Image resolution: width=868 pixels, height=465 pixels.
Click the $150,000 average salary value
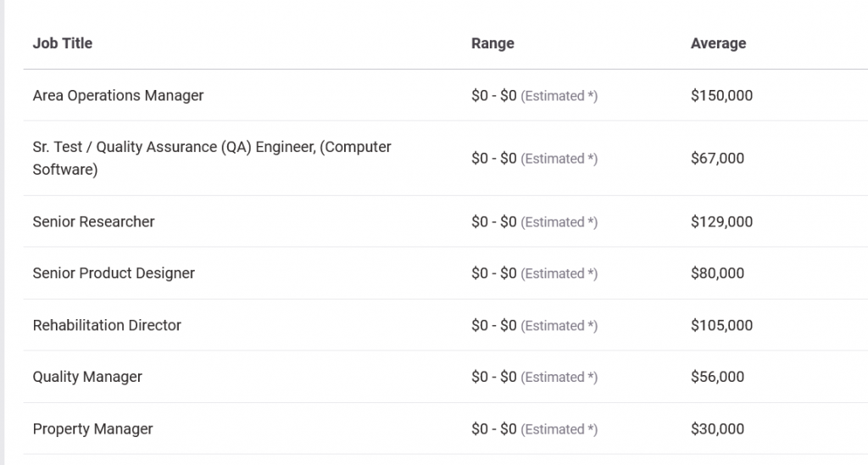721,96
